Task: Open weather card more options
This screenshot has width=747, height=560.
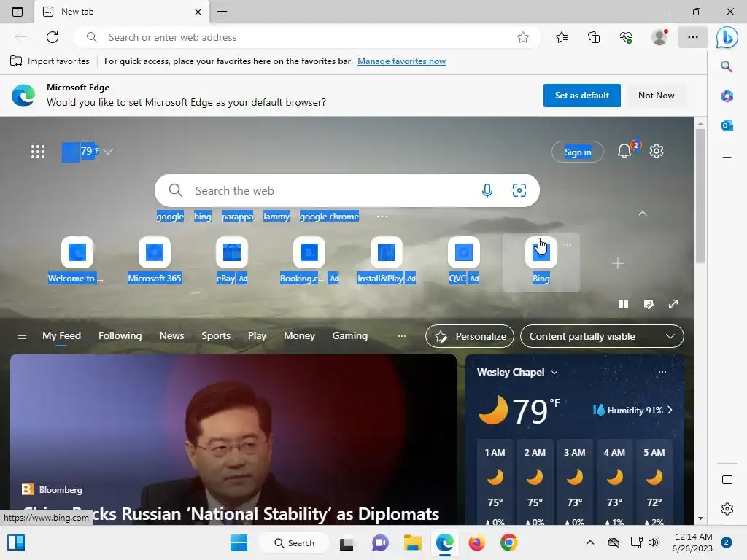Action: pyautogui.click(x=662, y=372)
